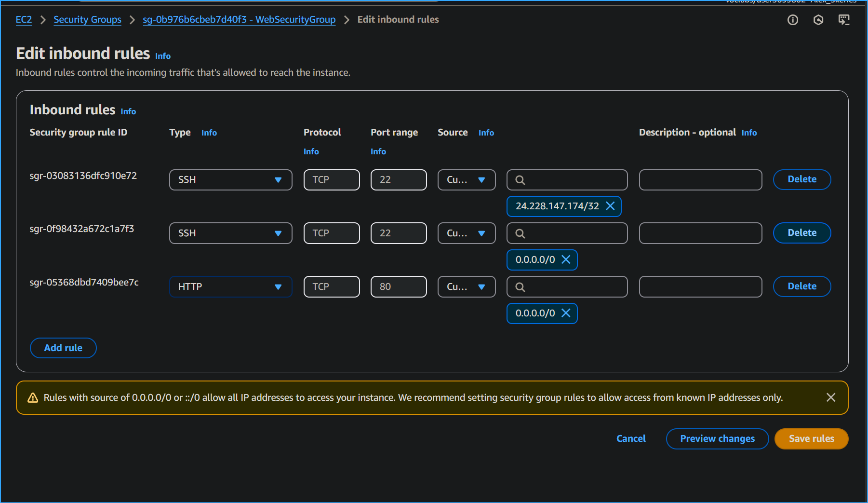Save the inbound rules
The width and height of the screenshot is (868, 503).
coord(811,438)
